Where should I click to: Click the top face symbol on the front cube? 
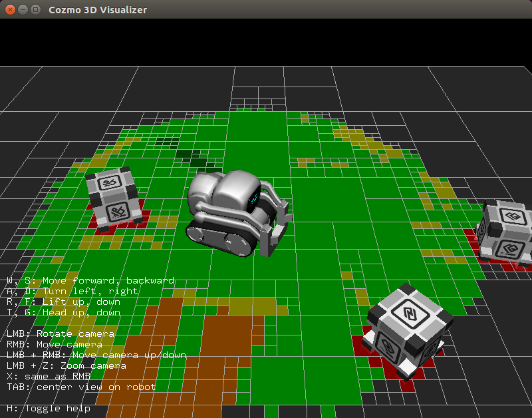coord(410,313)
